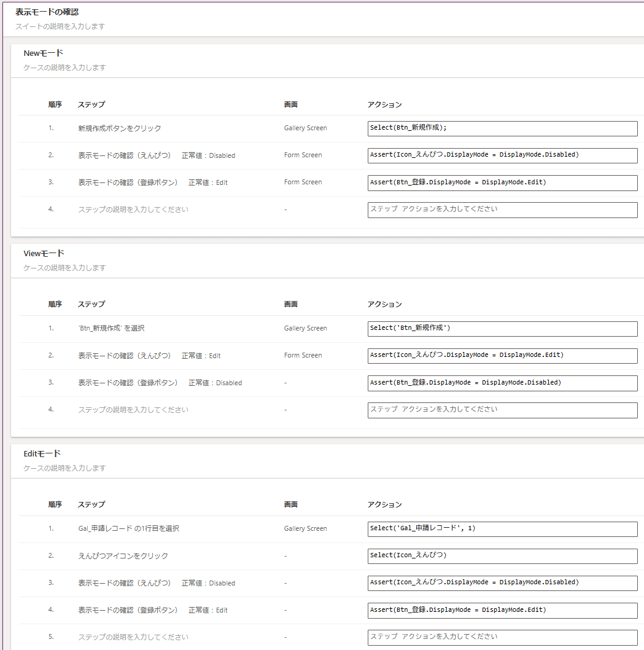Select step えんぴつアイコンをクリック
Screen dimensions: 644x650
click(x=123, y=555)
